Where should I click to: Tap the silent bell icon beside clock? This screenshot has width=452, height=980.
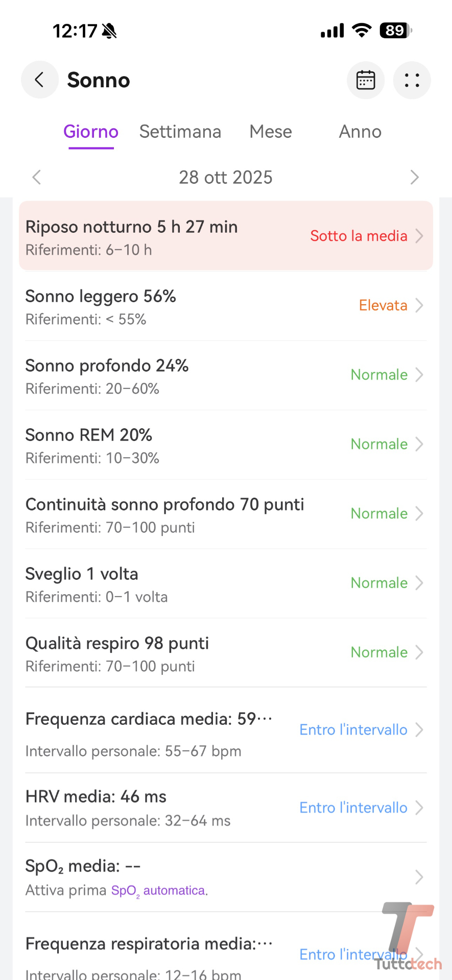[x=109, y=31]
